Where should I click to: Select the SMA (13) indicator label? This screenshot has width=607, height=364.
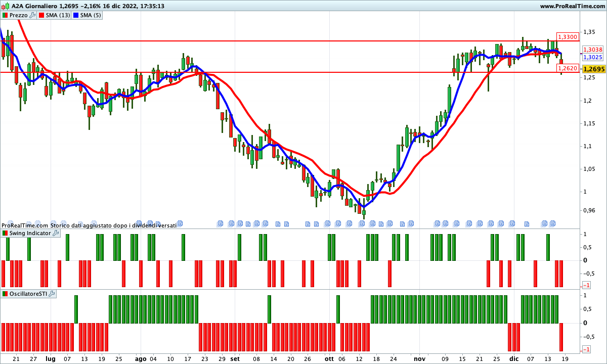pos(58,15)
